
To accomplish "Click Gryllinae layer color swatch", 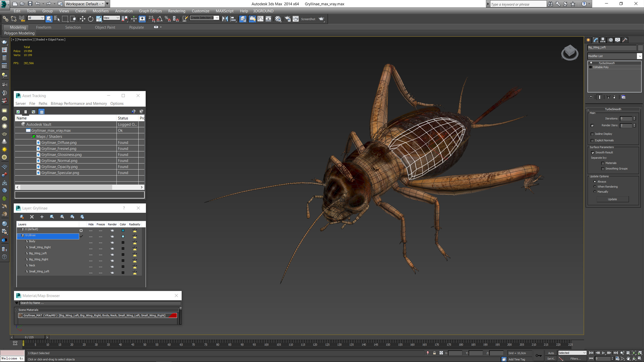I will [123, 237].
